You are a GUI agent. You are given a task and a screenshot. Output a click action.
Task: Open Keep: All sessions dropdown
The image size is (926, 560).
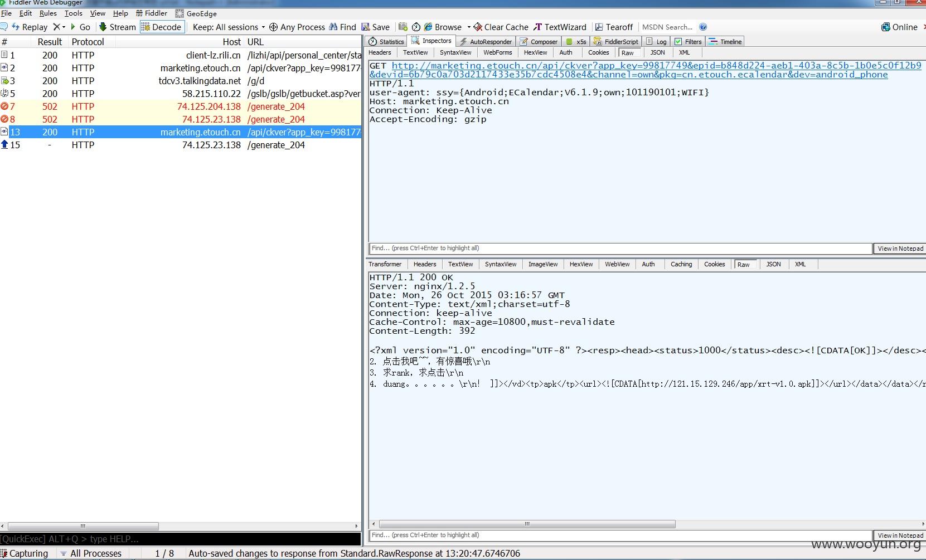tap(229, 27)
